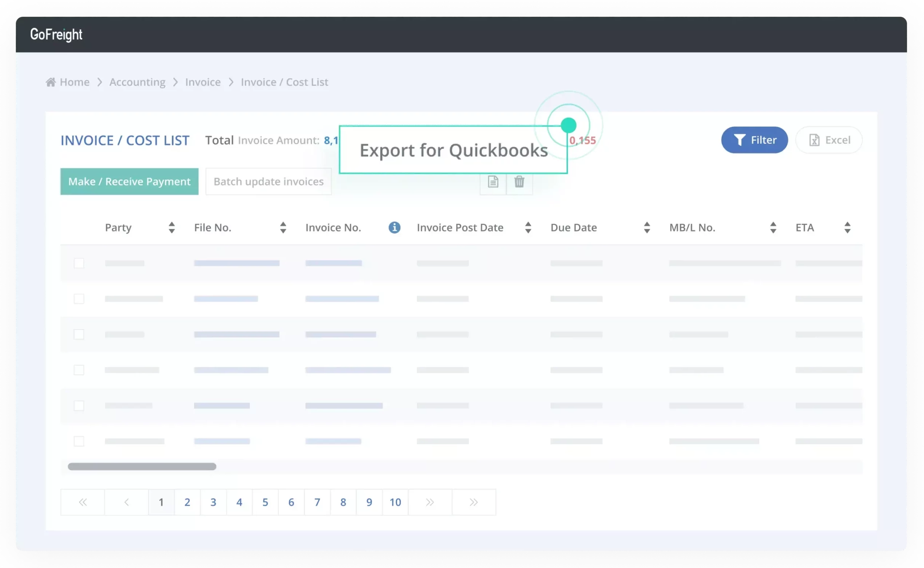
Task: Open the Filter button
Action: (754, 140)
